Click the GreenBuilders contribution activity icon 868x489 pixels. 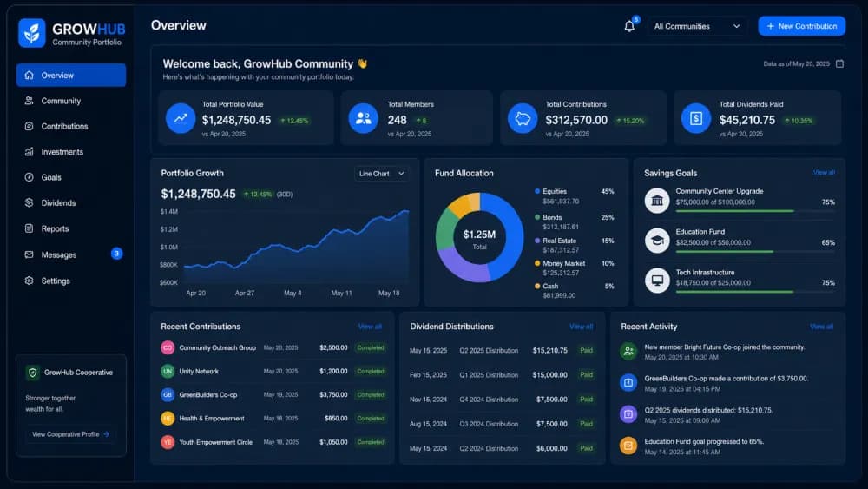(x=628, y=383)
